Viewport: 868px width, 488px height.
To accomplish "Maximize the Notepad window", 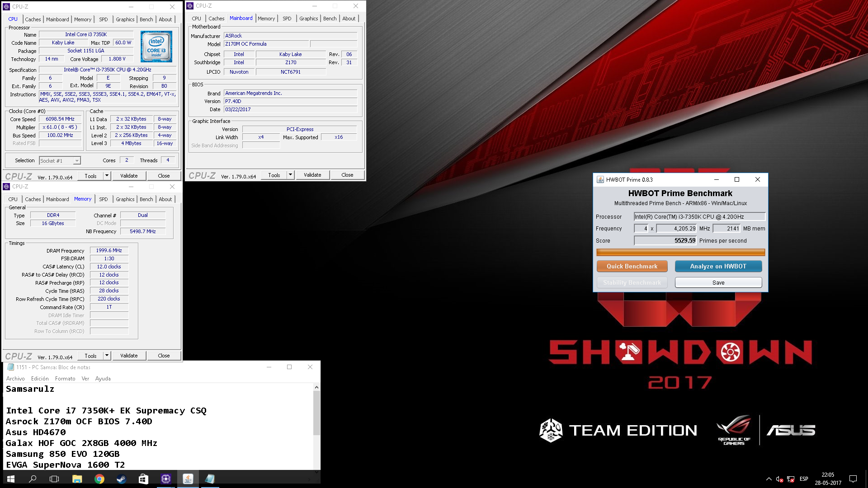I will click(289, 367).
